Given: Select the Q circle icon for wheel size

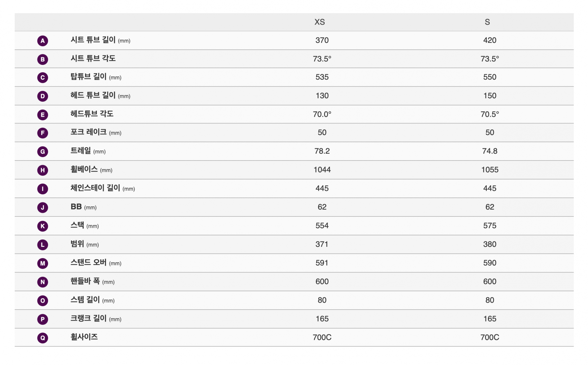Looking at the screenshot, I should 43,338.
